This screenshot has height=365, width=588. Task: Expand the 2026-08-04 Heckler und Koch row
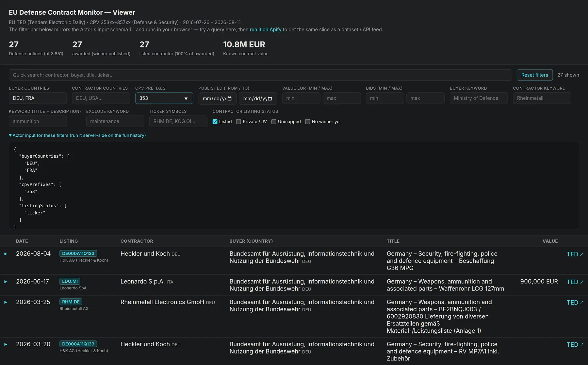[6, 254]
